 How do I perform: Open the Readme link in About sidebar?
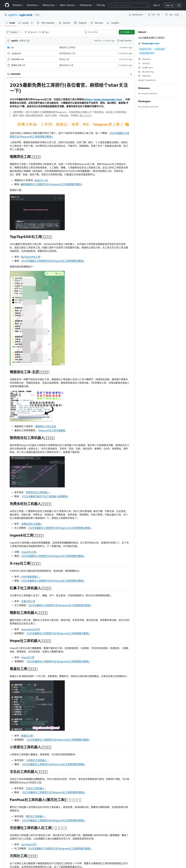pyautogui.click(x=144, y=59)
